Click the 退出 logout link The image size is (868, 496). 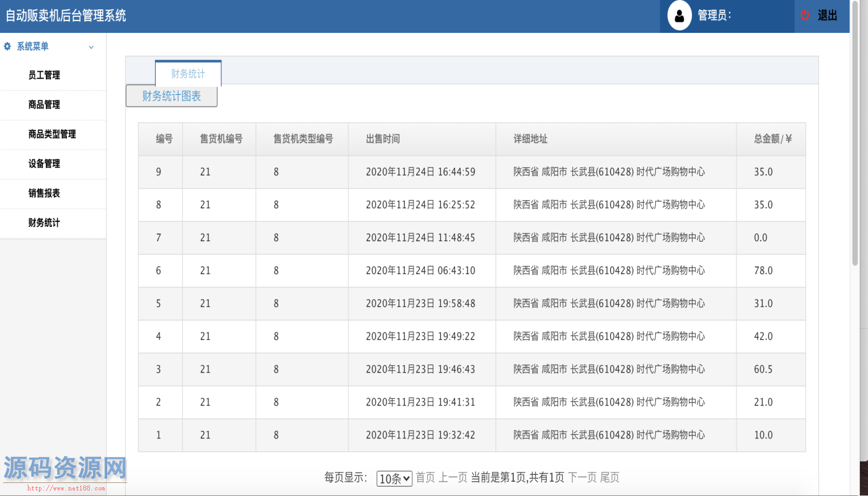pos(828,16)
